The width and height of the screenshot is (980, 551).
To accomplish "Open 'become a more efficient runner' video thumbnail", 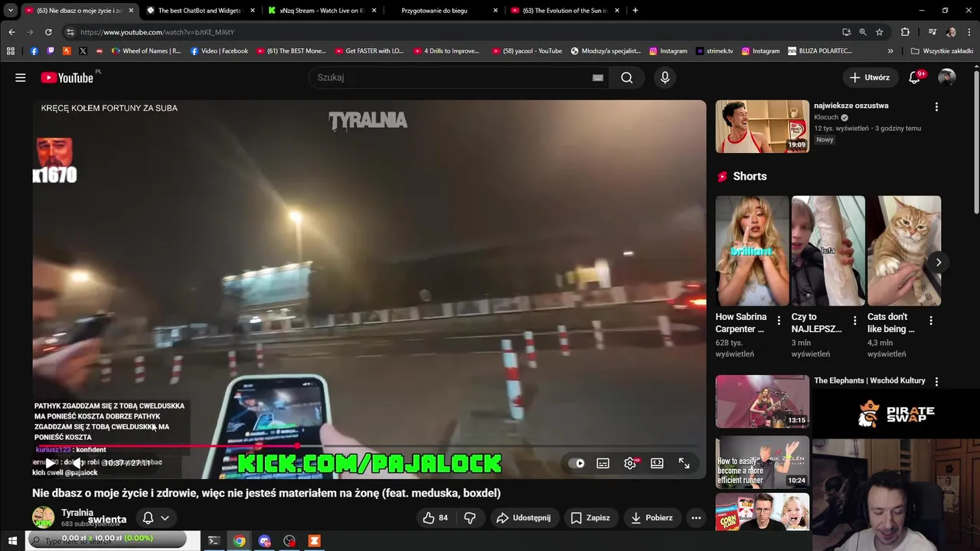I will point(763,462).
